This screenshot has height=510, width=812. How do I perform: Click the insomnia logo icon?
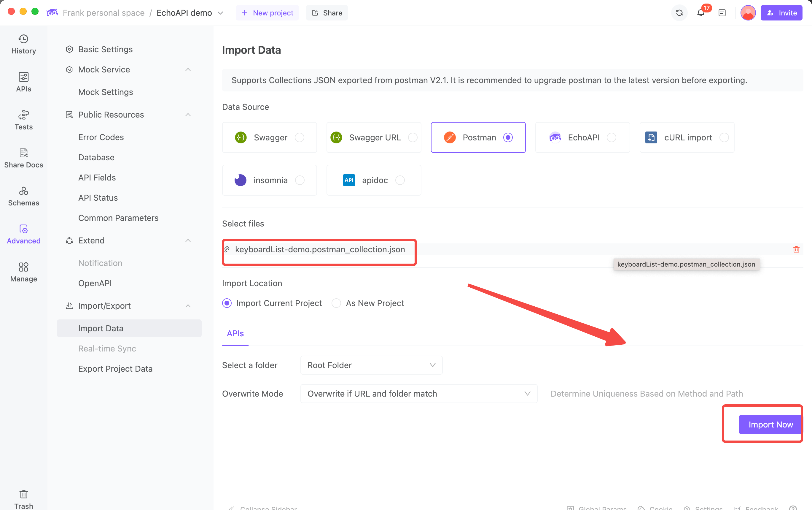240,180
